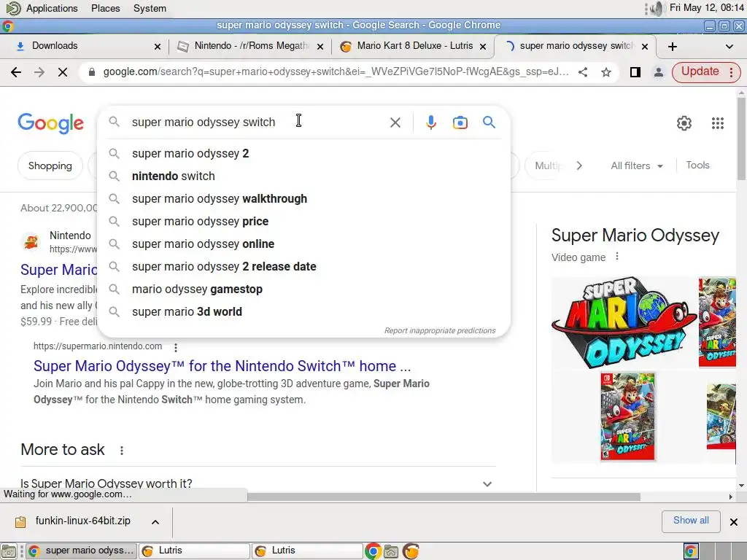Screen dimensions: 747x560
Task: Launch Chrome from the bottom panel
Action: click(373, 551)
